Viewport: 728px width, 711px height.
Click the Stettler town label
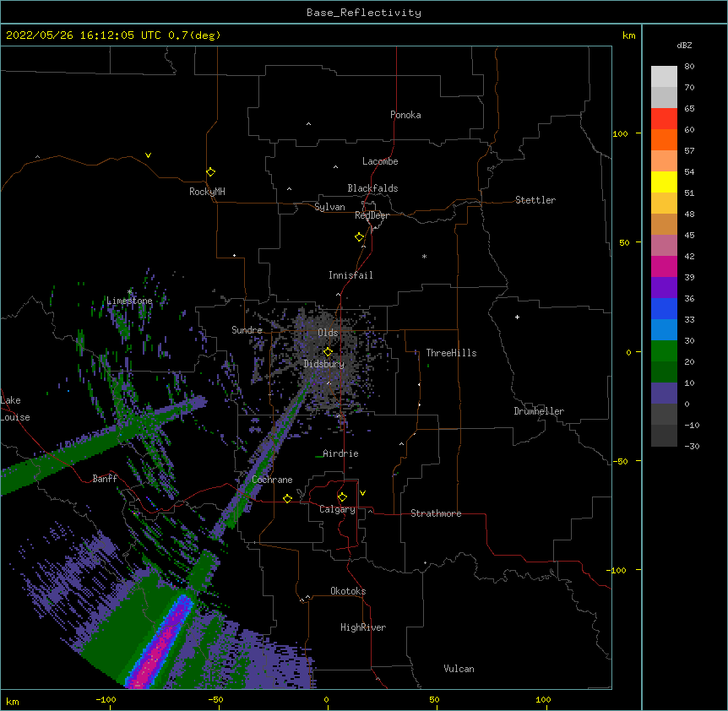(535, 200)
